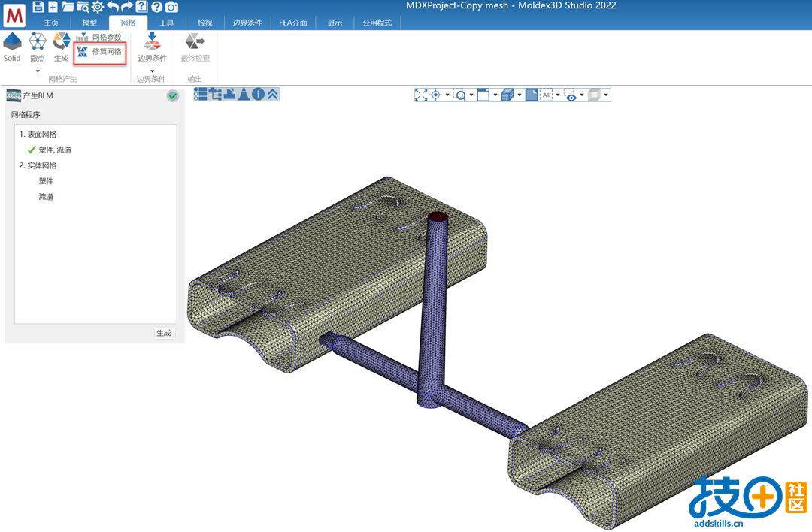Screen dimensions: 812x532
Task: Click the tree structure icon above the viewport
Action: point(215,94)
